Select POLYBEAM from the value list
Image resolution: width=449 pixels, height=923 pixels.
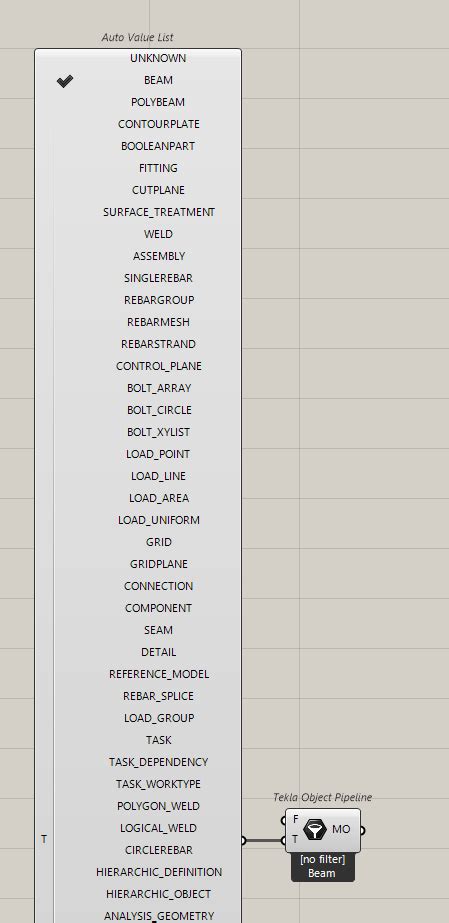point(158,102)
